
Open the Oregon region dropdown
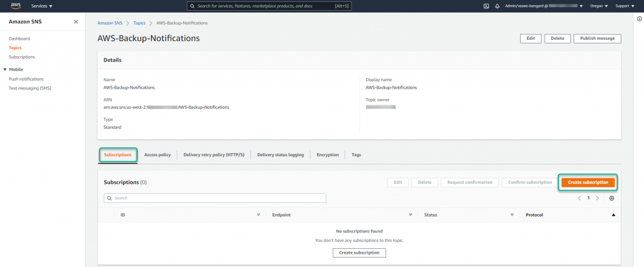pos(599,6)
